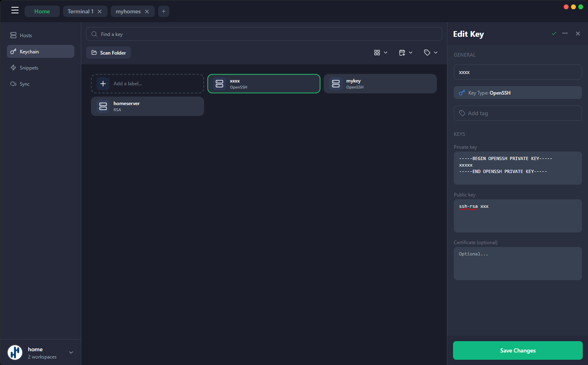Screen dimensions: 588x365
Task: Click the magnifier icon in the key search bar
Action: click(94, 34)
